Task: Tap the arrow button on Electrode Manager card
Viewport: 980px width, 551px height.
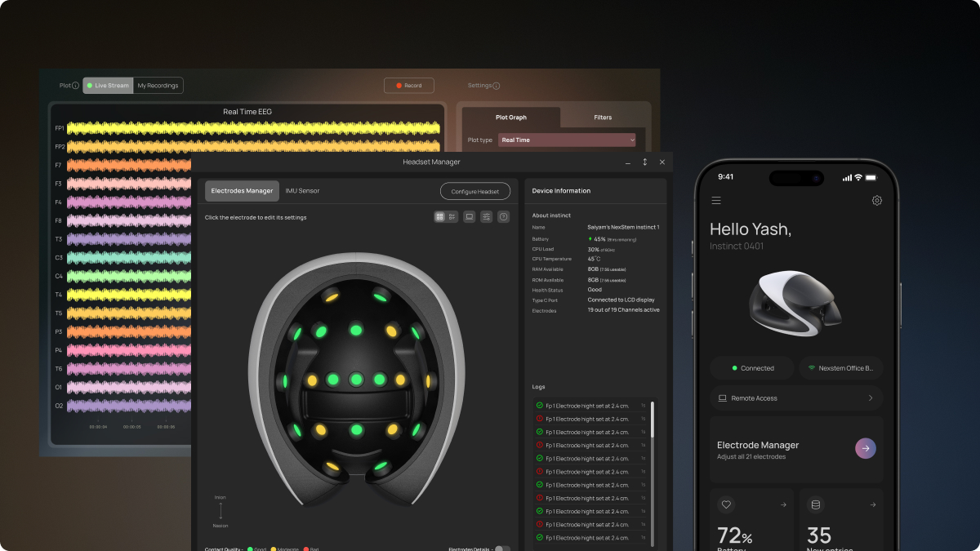Action: (866, 448)
